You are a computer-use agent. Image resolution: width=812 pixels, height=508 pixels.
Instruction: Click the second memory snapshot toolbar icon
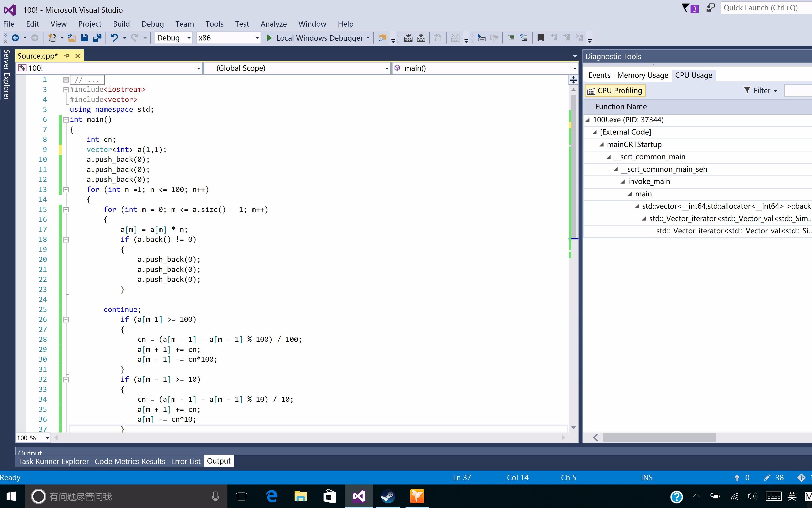click(x=421, y=38)
